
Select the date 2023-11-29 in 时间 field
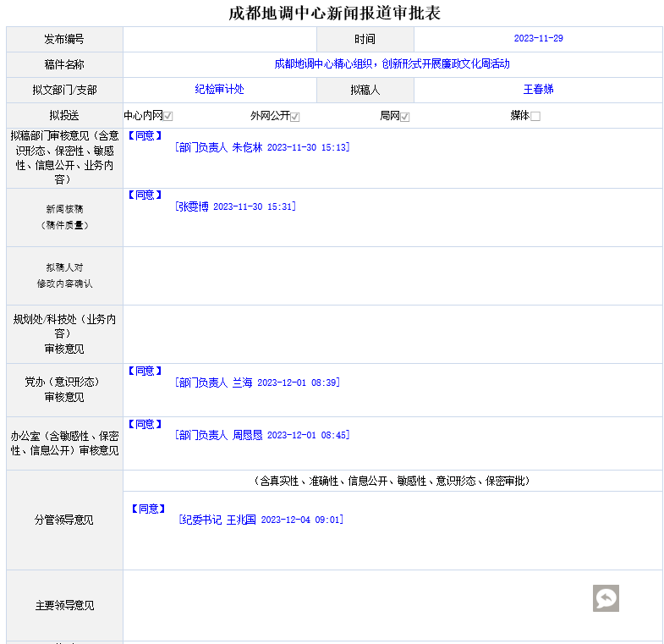coord(538,39)
